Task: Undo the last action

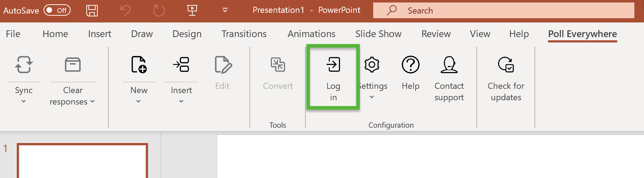Action: tap(125, 10)
